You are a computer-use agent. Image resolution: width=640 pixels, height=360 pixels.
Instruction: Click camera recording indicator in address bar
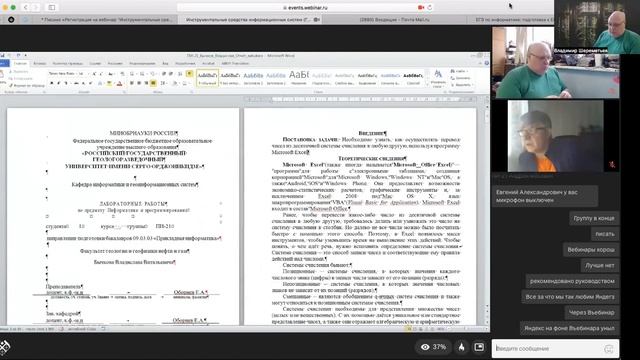(x=421, y=7)
